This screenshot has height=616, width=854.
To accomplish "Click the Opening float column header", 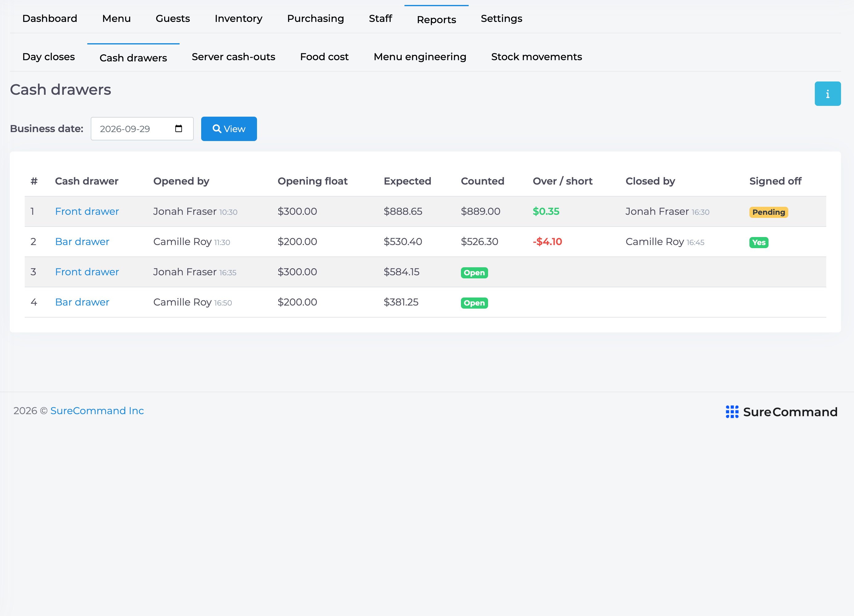I will (x=313, y=181).
